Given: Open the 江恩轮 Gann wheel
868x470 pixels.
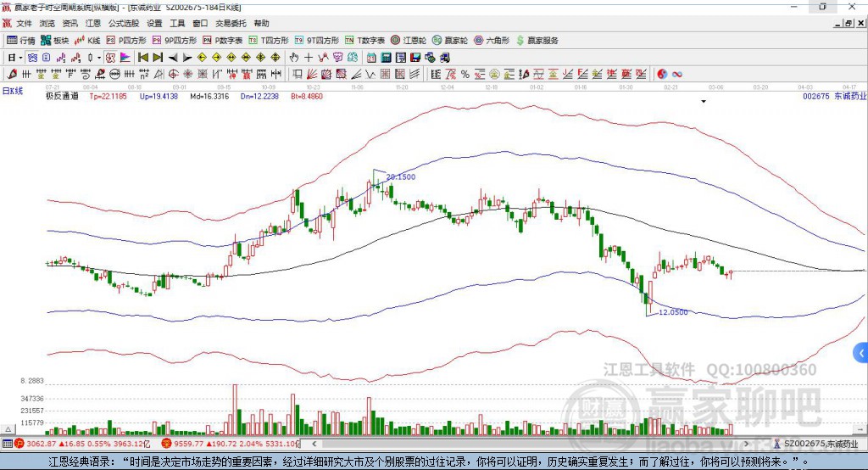Looking at the screenshot, I should pos(409,41).
